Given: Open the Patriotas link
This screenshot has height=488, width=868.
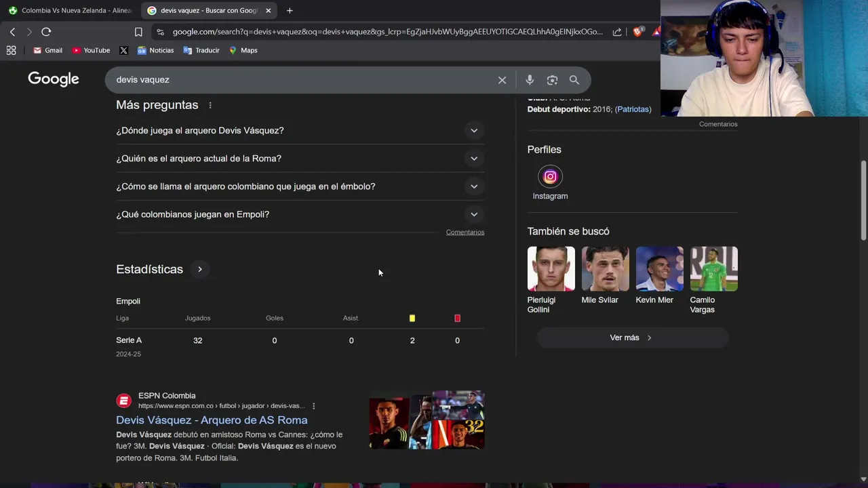Looking at the screenshot, I should pos(633,109).
